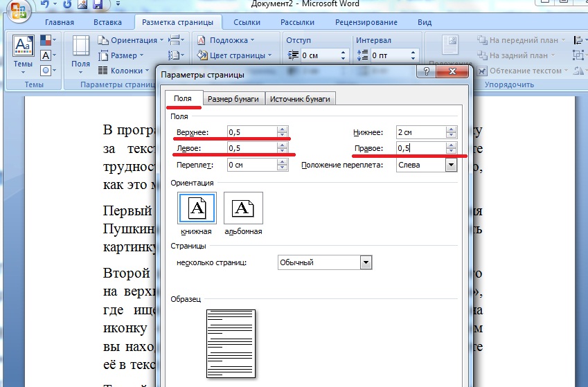Switch to the Главная ribbon tab
Image resolution: width=588 pixels, height=387 pixels.
pyautogui.click(x=60, y=22)
